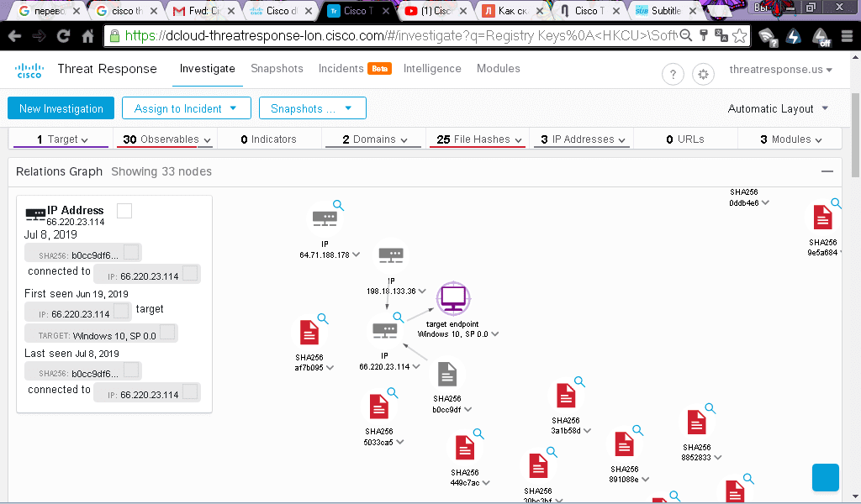Go to browser home page
Viewport: 861px width, 504px height.
click(x=87, y=36)
